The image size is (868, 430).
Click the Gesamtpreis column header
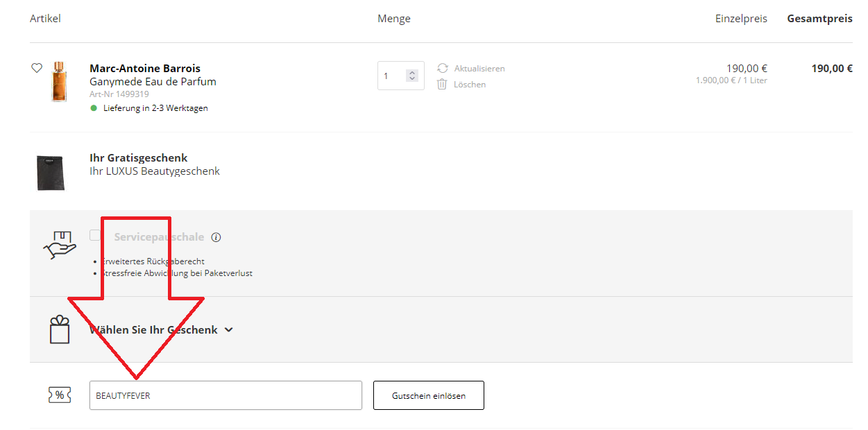point(819,19)
